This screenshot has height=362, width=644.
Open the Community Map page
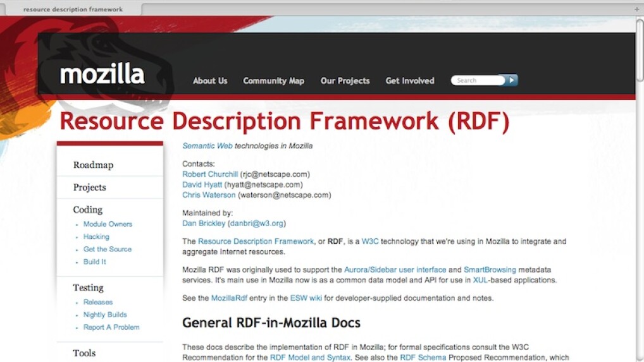[273, 81]
